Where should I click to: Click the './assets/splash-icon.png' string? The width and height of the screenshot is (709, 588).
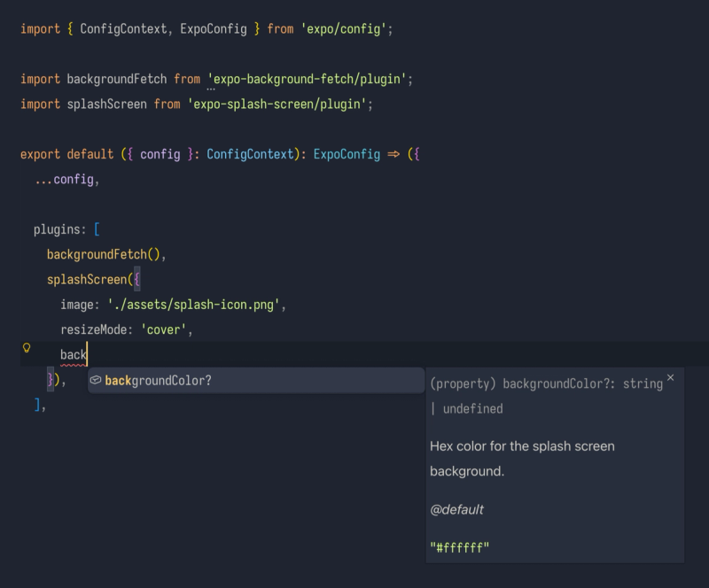pos(193,305)
